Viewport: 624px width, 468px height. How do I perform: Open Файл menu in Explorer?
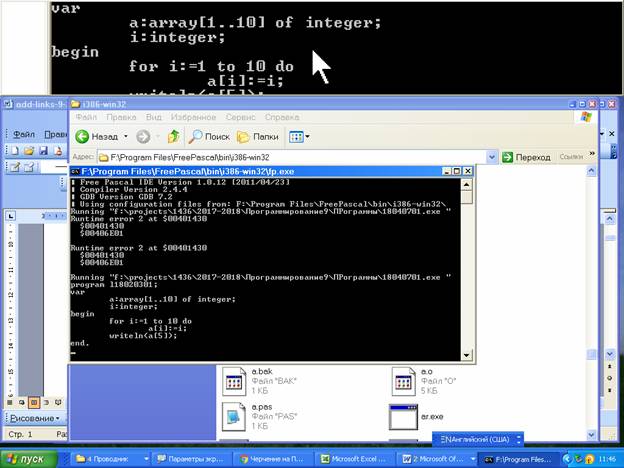[86, 117]
